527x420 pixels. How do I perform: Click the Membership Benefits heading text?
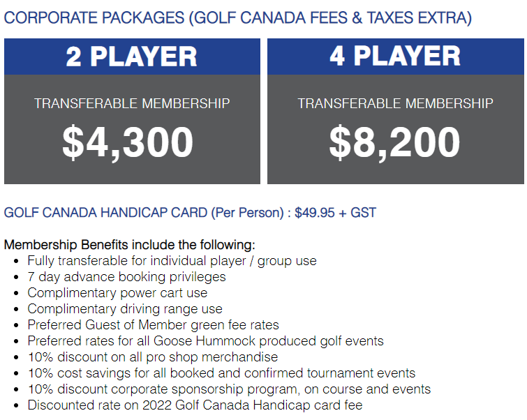click(x=129, y=245)
